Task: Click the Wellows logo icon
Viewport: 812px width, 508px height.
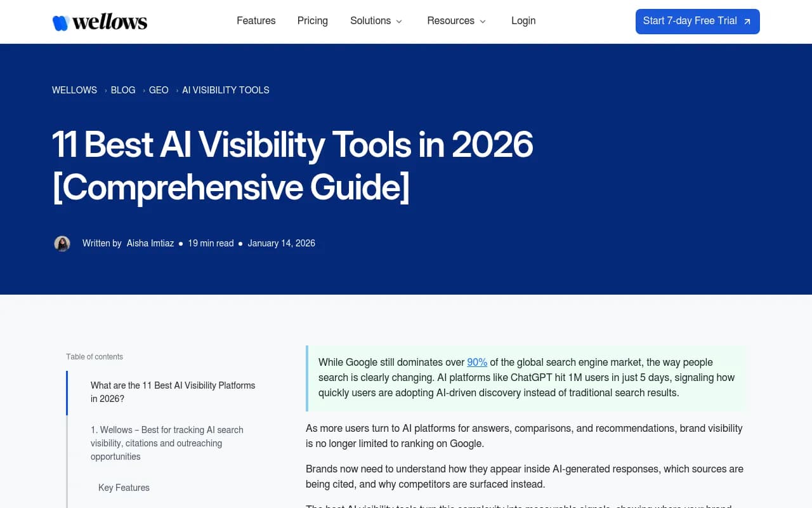Action: (x=60, y=21)
